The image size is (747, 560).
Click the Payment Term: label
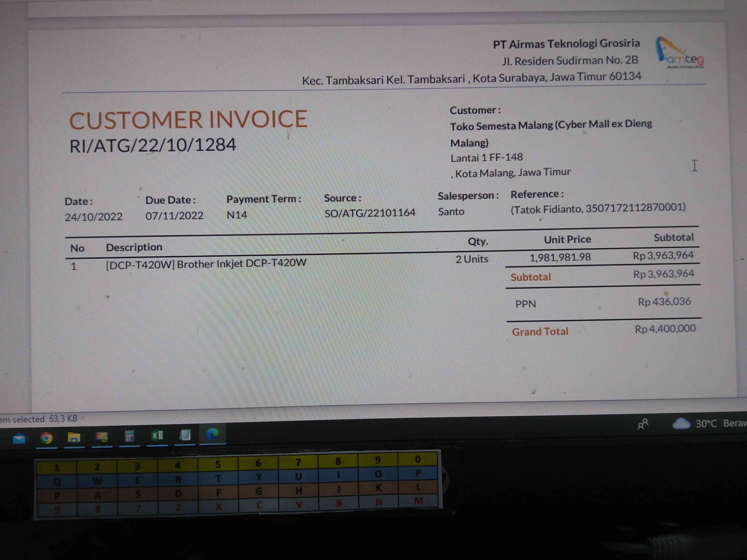264,199
